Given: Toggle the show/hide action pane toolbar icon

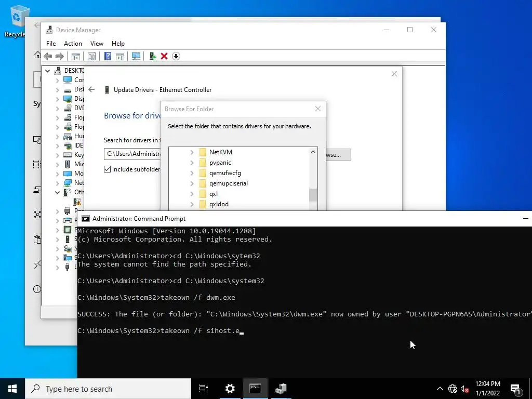Looking at the screenshot, I should tap(120, 56).
